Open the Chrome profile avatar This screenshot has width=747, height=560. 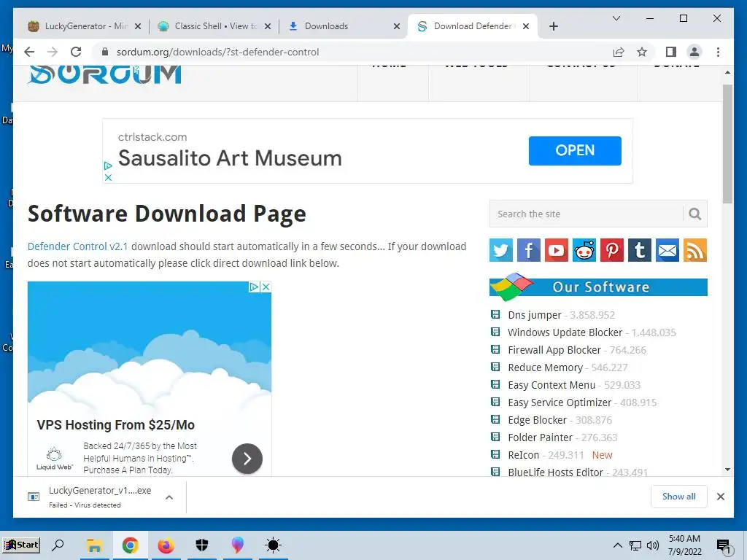coord(694,52)
